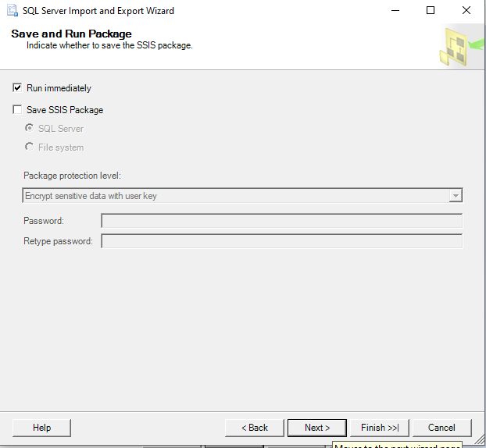Viewport: 486px width, 448px height.
Task: Enable the Save SSIS Package checkbox
Action: click(17, 109)
